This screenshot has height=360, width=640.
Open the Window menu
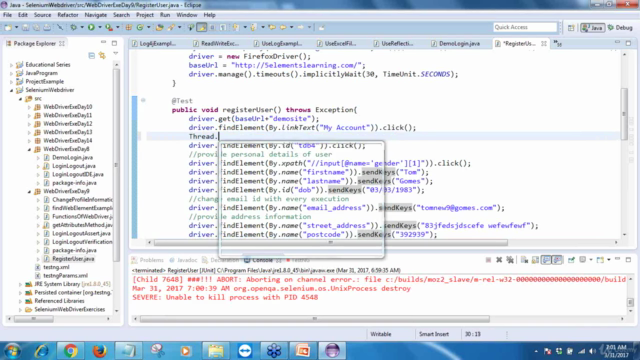(x=187, y=15)
